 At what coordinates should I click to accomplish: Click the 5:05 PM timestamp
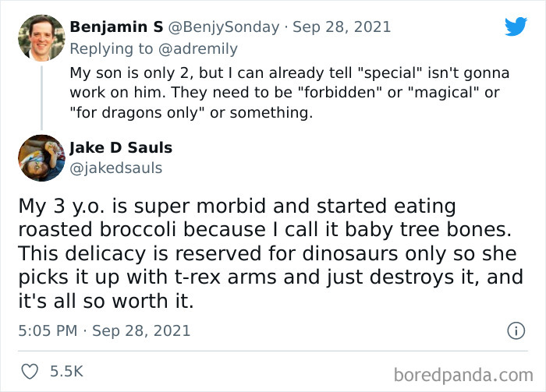point(47,330)
